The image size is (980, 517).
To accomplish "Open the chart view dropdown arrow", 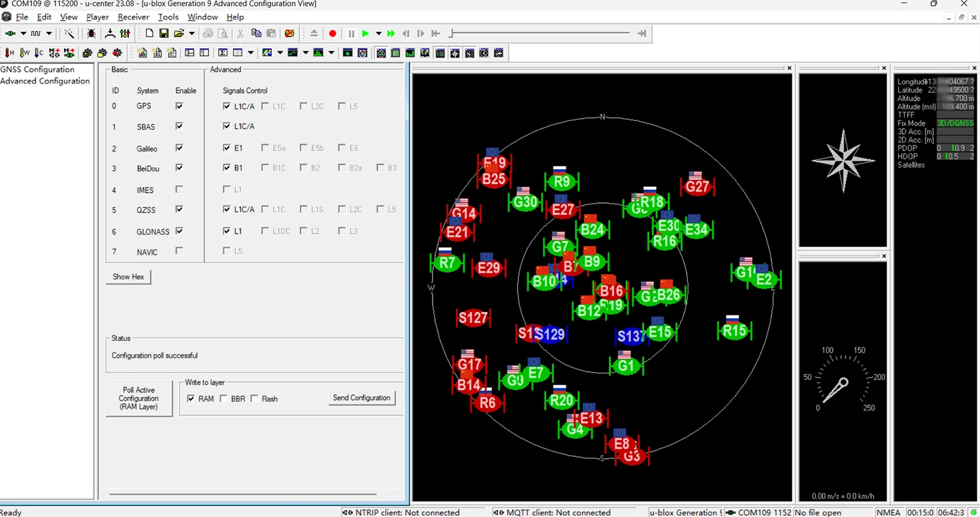I will click(306, 53).
